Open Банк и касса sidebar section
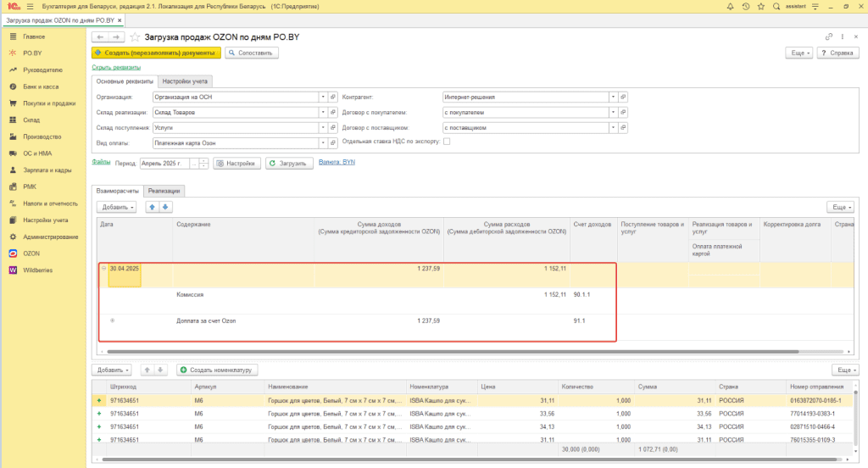The height and width of the screenshot is (468, 868). tap(41, 87)
